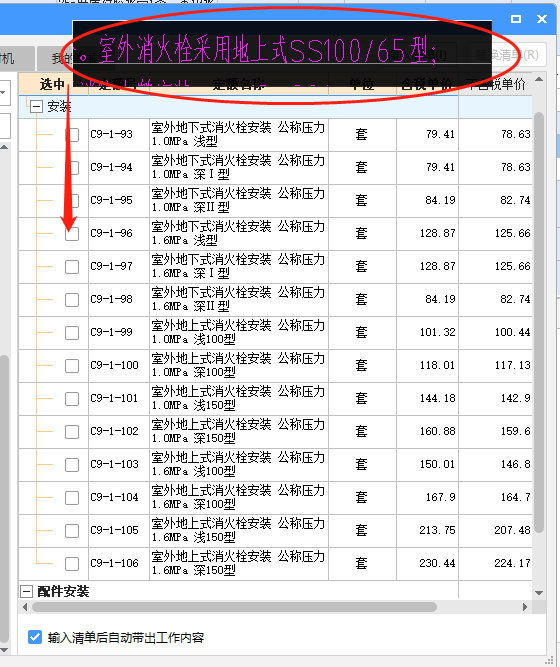Click vertical scrollbar up arrow
This screenshot has width=560, height=667.
click(539, 80)
